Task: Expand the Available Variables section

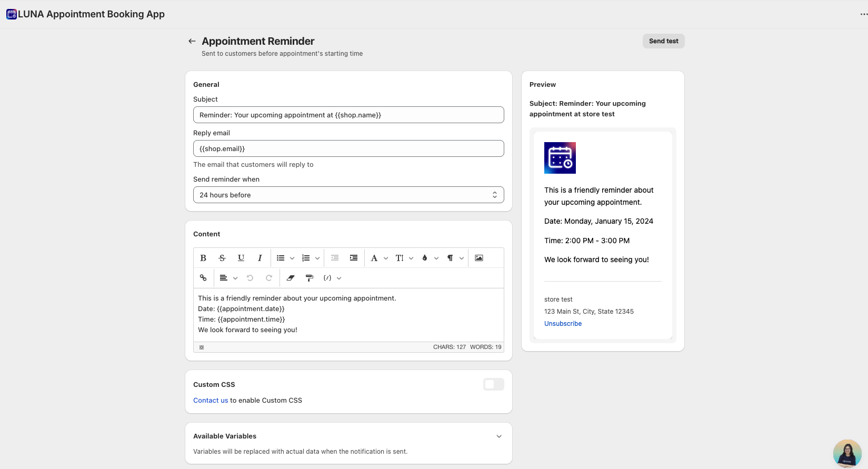Action: 499,436
